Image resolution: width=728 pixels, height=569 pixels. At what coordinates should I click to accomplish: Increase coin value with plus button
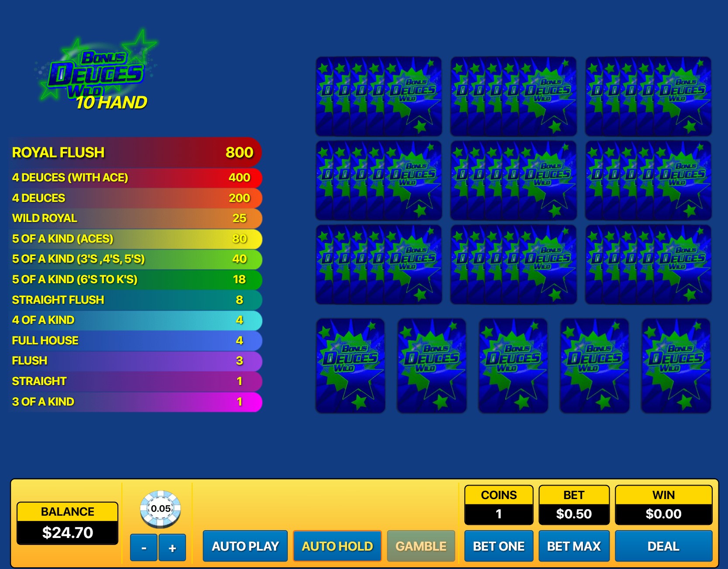pyautogui.click(x=172, y=547)
